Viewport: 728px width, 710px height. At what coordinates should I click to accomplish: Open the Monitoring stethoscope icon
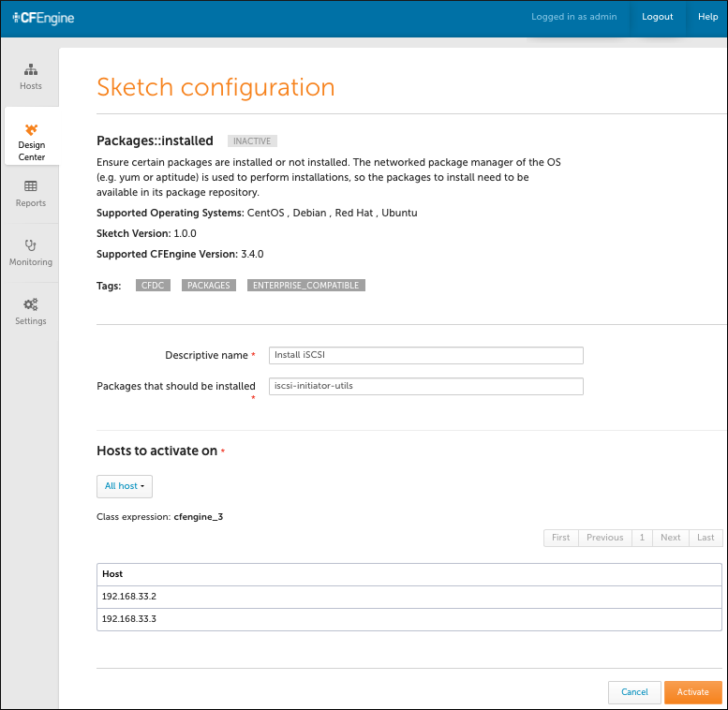(31, 245)
